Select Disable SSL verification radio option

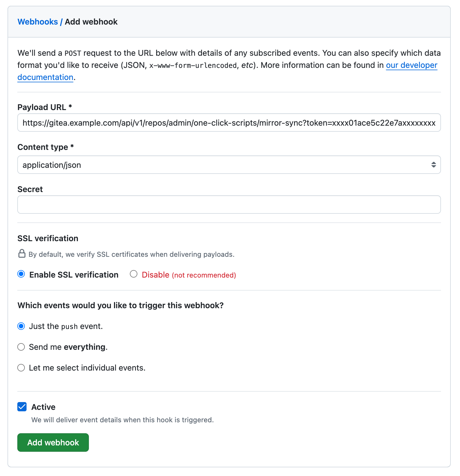(x=134, y=274)
